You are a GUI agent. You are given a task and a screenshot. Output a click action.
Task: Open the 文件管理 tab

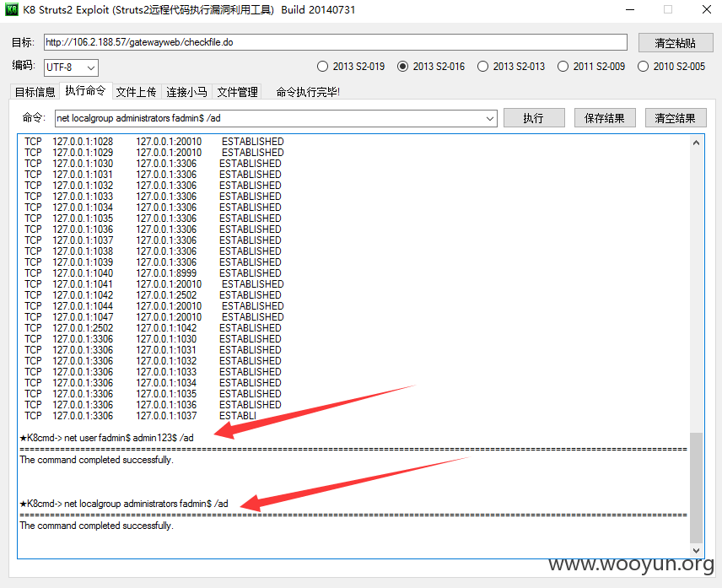[237, 92]
